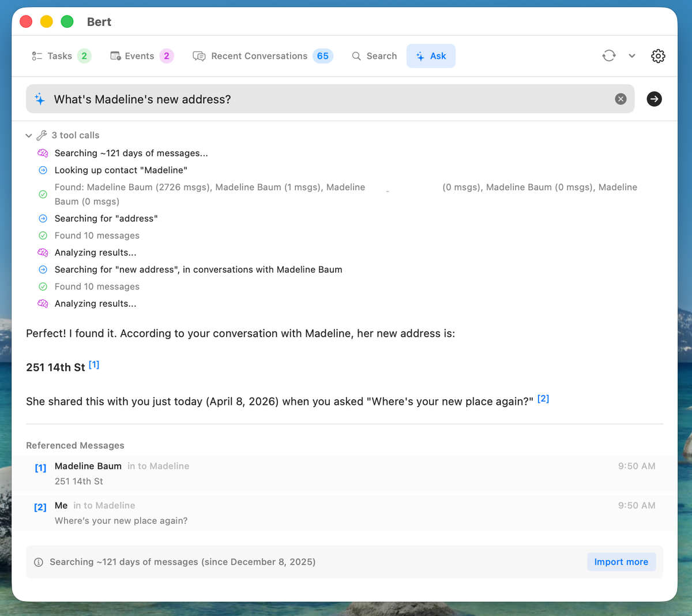Go to the Search tab
692x616 pixels.
(x=374, y=56)
